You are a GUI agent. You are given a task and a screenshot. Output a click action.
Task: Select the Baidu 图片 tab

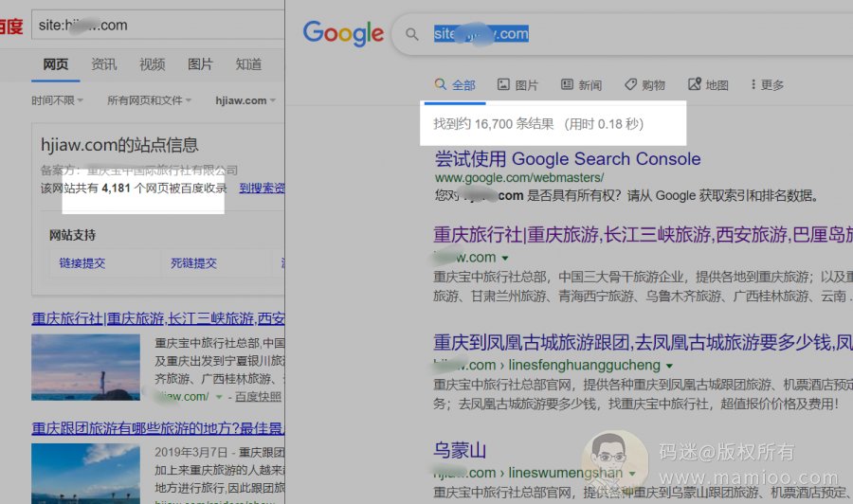(x=200, y=64)
